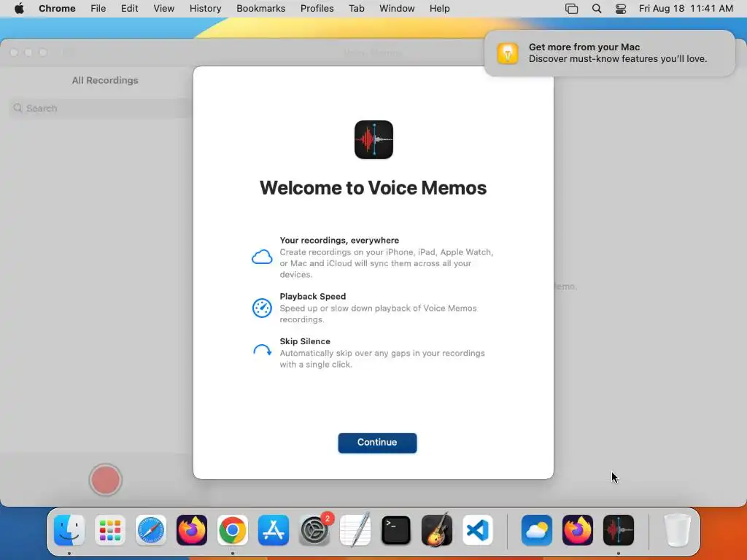The width and height of the screenshot is (747, 560).
Task: Open the first Firefox icon in the Dock
Action: point(192,530)
